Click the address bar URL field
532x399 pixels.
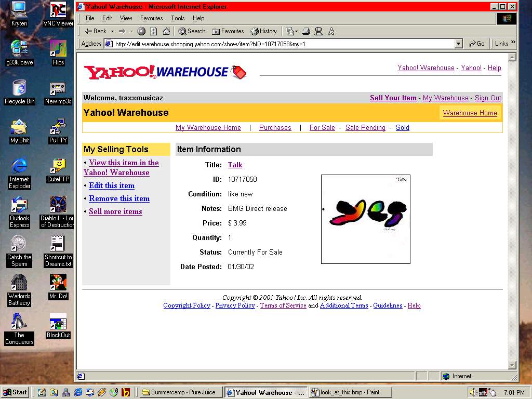tap(280, 44)
